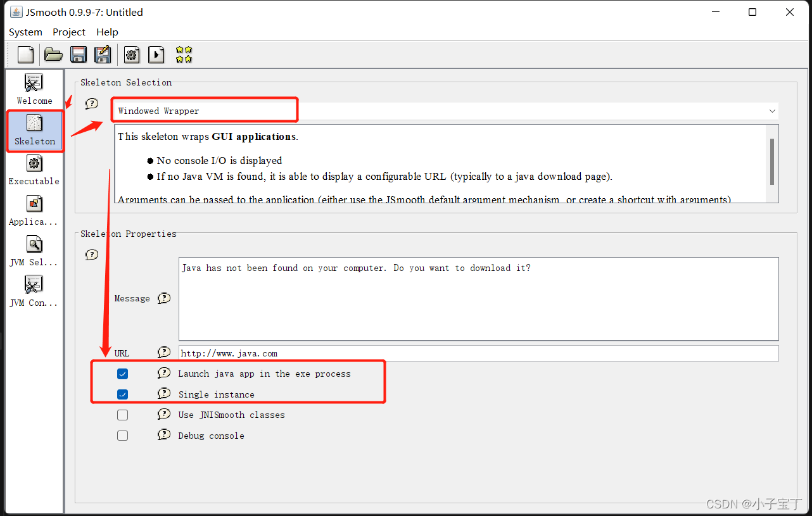Click into the Message text area

(479, 299)
